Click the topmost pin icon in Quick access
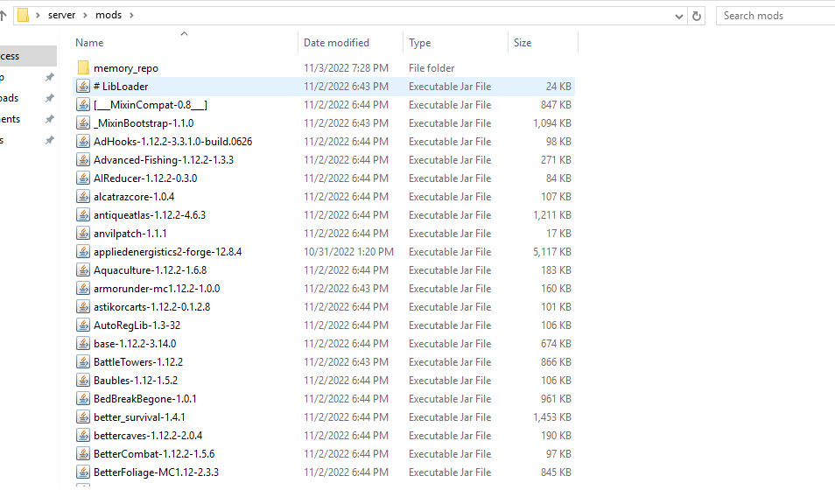Image resolution: width=835 pixels, height=504 pixels. point(50,77)
